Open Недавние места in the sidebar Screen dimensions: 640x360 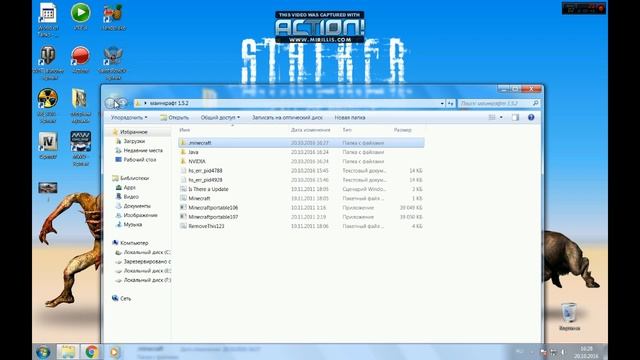click(143, 151)
